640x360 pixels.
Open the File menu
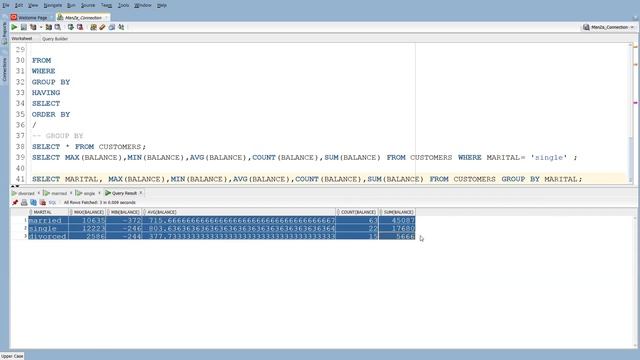6,5
